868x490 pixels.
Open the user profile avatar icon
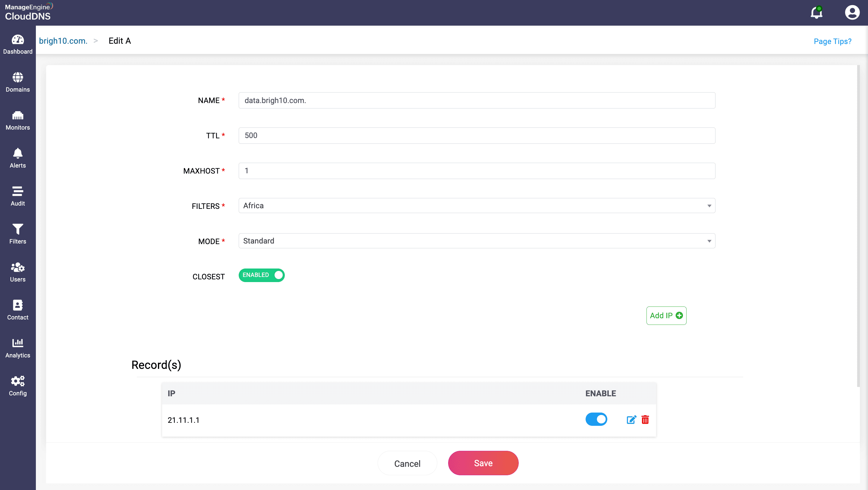(852, 13)
